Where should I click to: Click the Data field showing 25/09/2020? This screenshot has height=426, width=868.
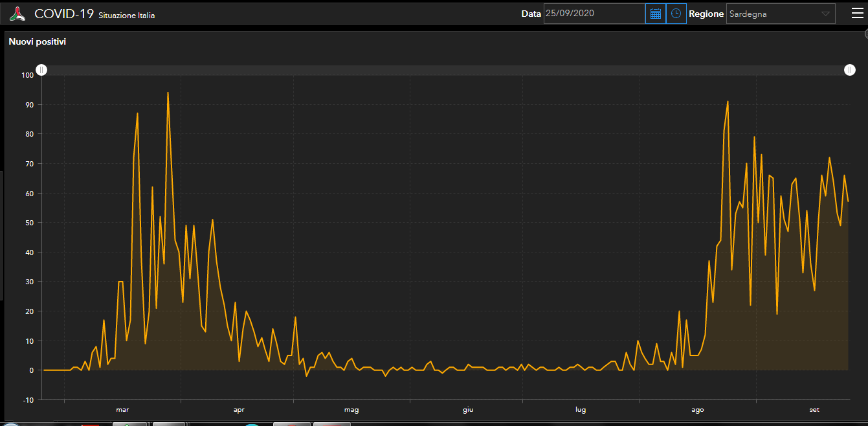tap(593, 14)
